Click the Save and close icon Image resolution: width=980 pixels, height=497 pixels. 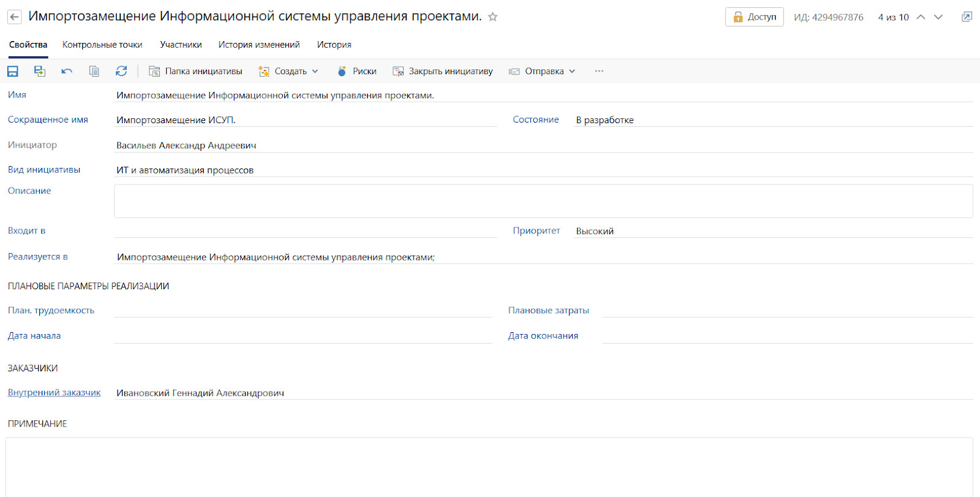(40, 71)
